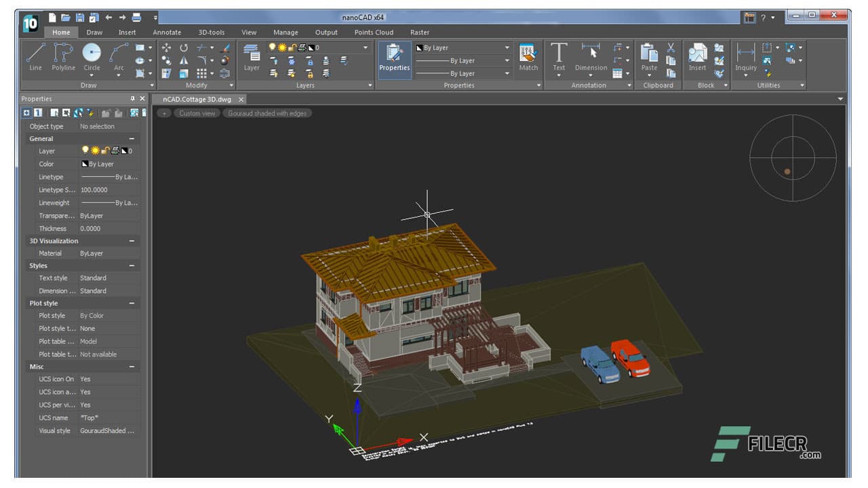Toggle the layer visibility lightbulb in Layer row
Viewport: 868px width, 488px height.
[x=85, y=150]
